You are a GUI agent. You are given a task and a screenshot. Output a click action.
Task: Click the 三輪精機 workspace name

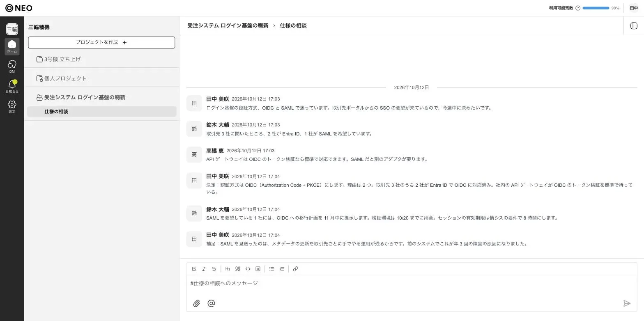[x=39, y=27]
